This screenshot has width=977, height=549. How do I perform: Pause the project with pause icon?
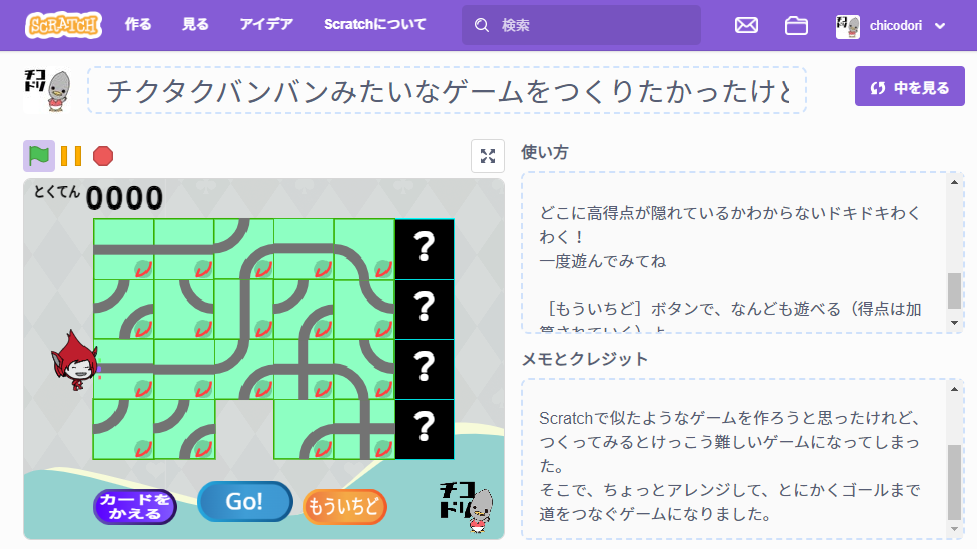click(71, 156)
